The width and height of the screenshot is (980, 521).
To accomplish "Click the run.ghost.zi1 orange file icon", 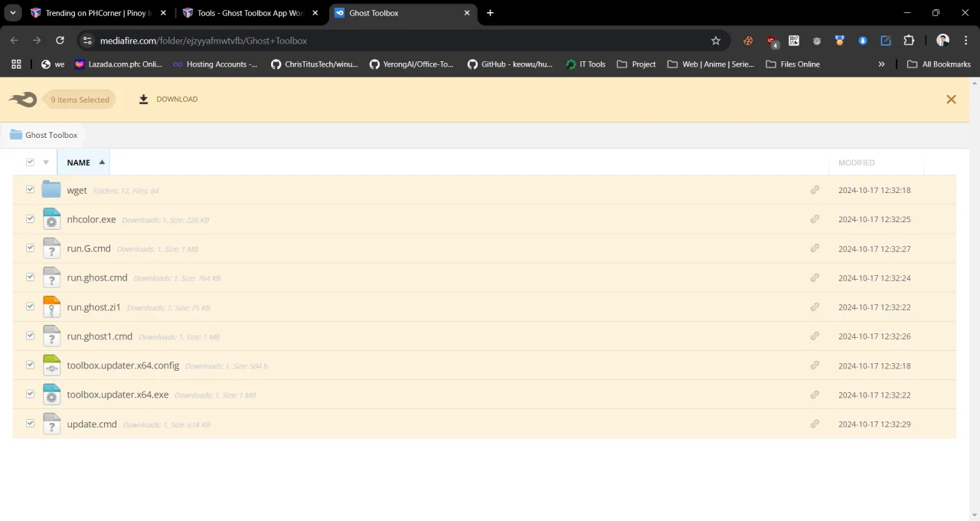I will click(x=51, y=306).
